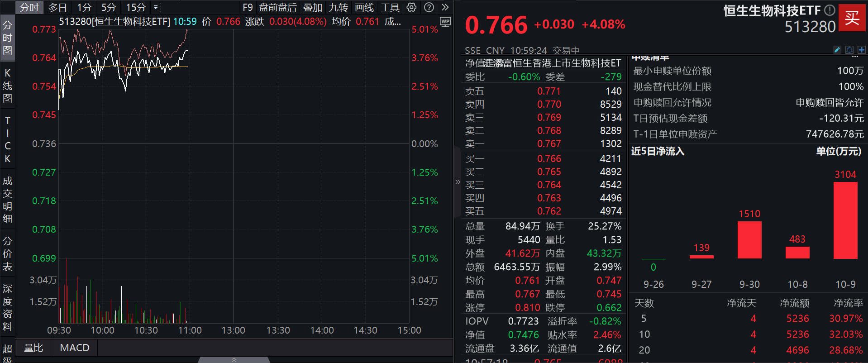Click the 5-day 净流额 value 5236
Viewport: 868px width, 363px height.
click(797, 318)
